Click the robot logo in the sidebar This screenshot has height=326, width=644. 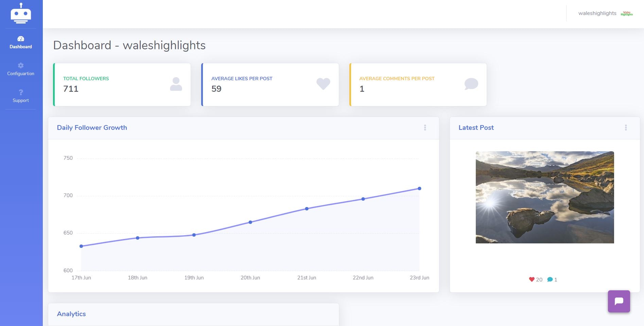pyautogui.click(x=21, y=14)
